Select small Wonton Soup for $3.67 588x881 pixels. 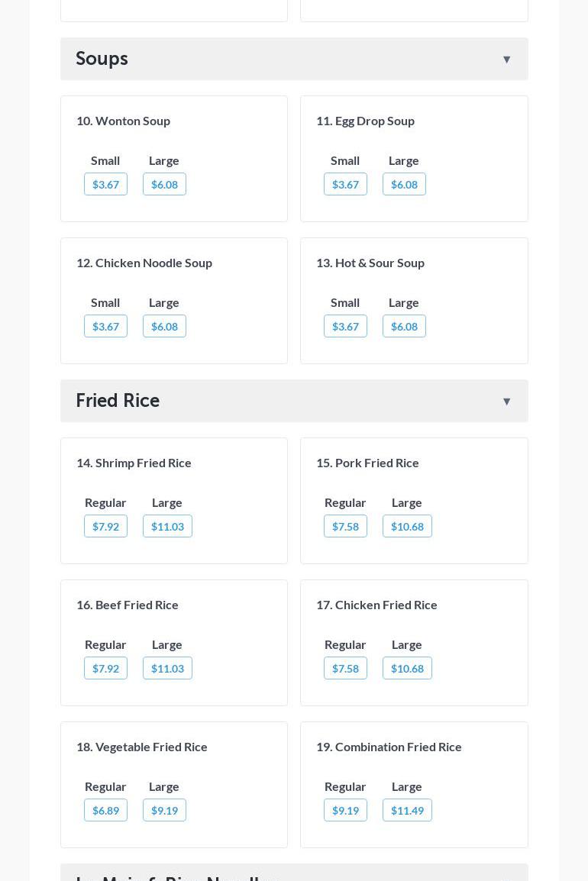coord(105,184)
